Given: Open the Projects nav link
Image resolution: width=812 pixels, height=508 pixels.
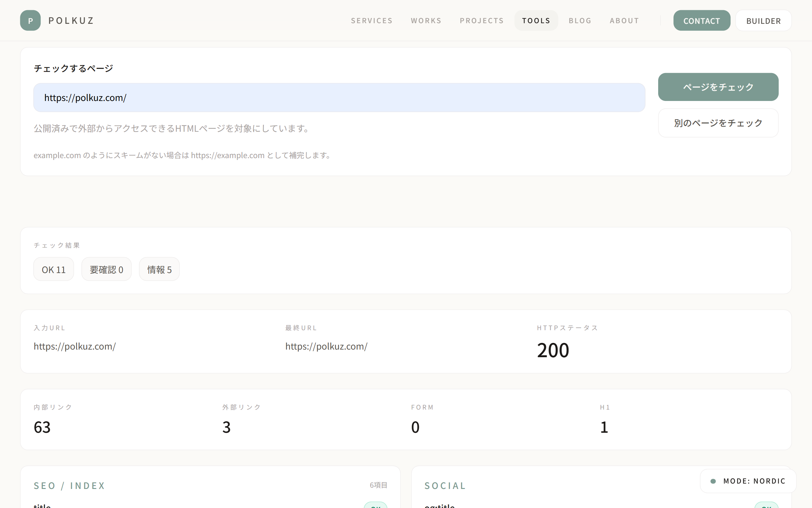Looking at the screenshot, I should 482,21.
